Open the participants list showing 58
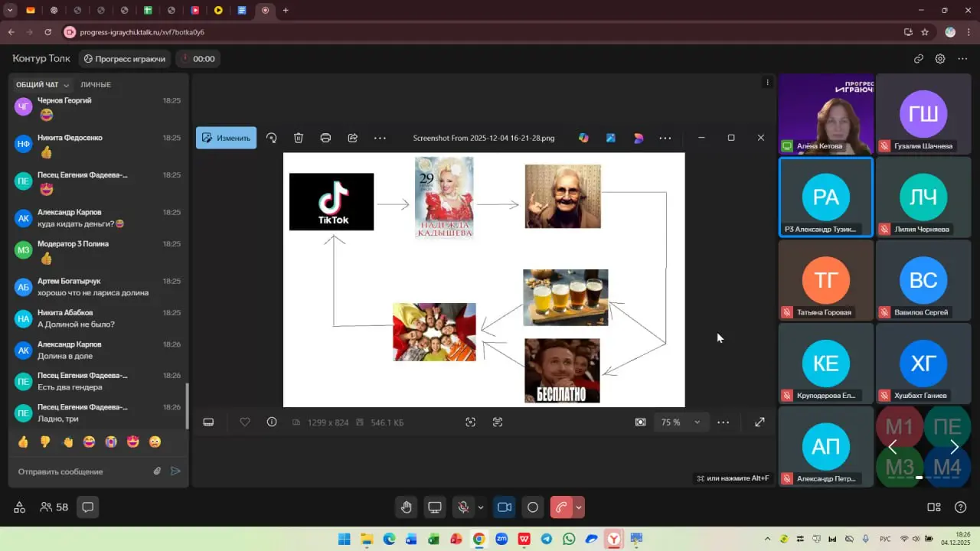 pyautogui.click(x=54, y=507)
